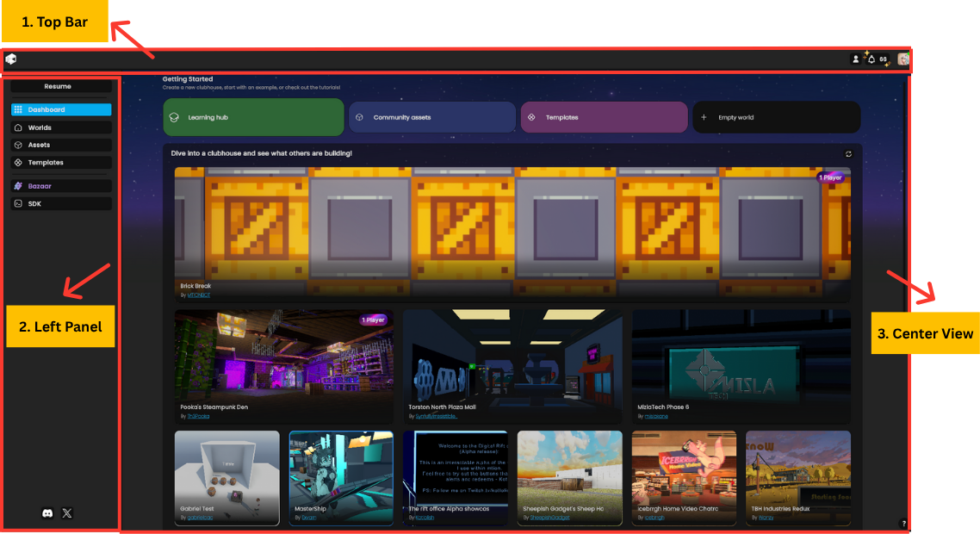
Task: Go to Worlds in the sidebar
Action: click(61, 127)
